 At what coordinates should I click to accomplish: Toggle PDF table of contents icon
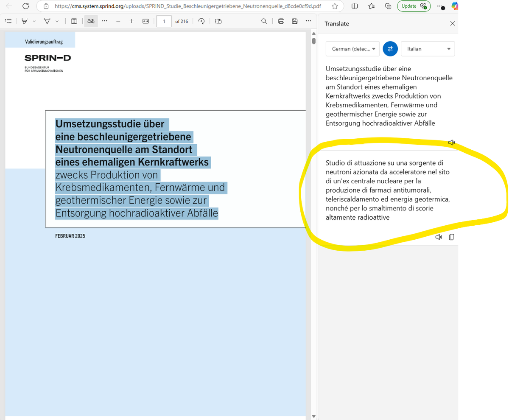[x=8, y=21]
